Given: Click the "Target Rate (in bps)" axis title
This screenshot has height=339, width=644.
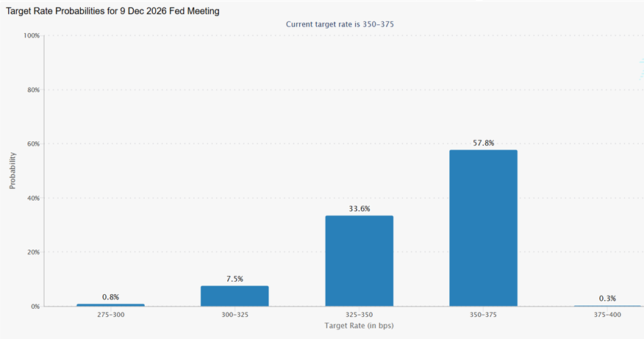Looking at the screenshot, I should click(359, 325).
